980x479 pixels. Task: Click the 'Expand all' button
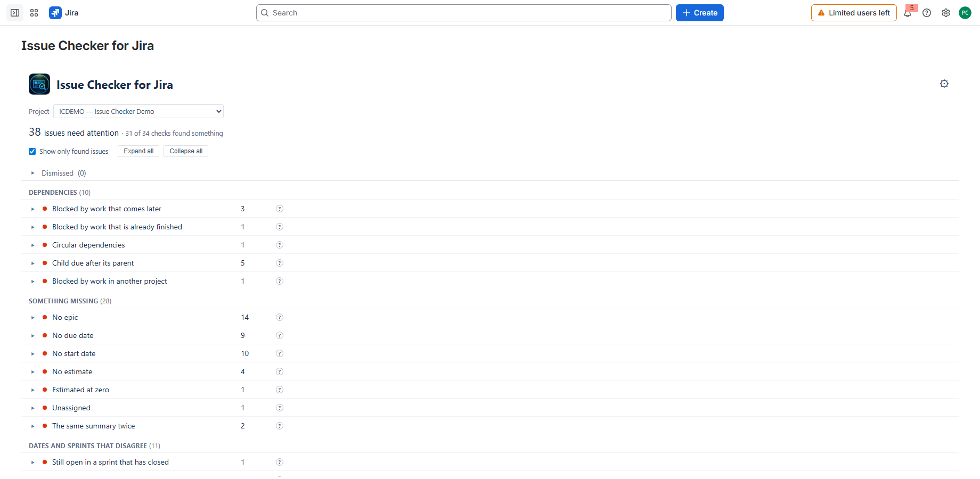[x=138, y=151]
